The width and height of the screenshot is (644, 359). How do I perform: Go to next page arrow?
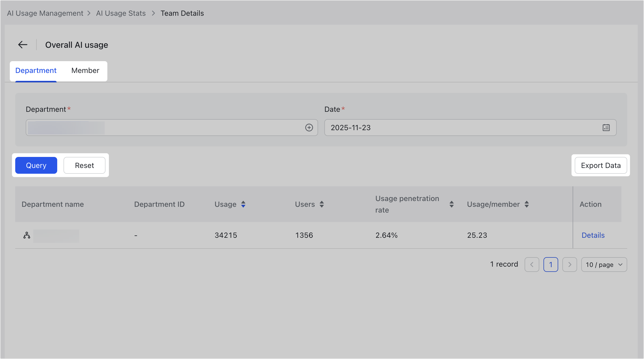click(569, 265)
